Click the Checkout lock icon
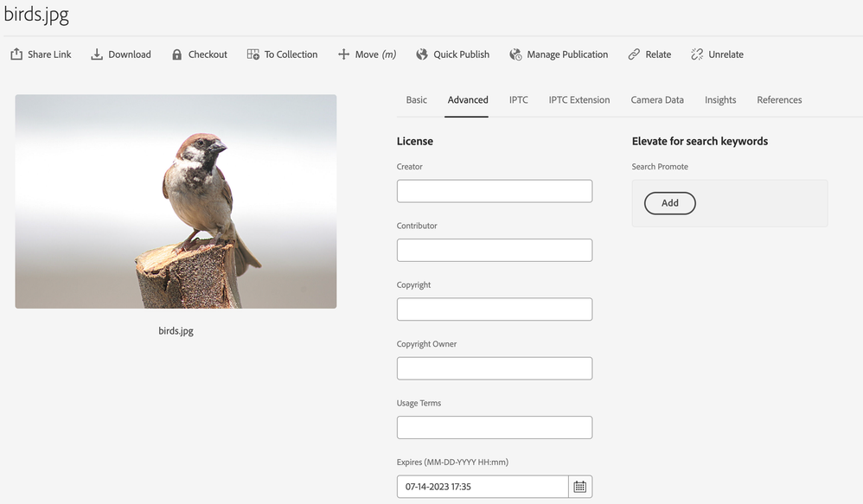Viewport: 863px width, 504px height. coord(177,54)
